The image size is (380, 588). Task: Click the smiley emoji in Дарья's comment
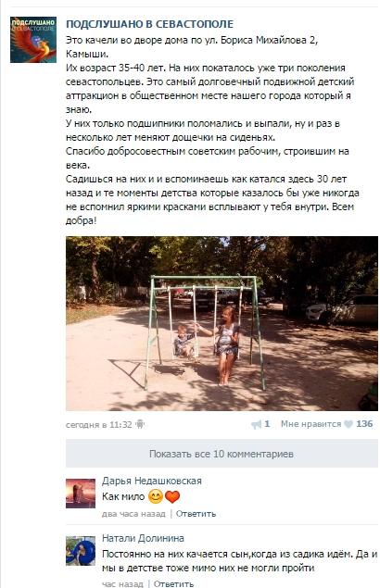coord(156,497)
